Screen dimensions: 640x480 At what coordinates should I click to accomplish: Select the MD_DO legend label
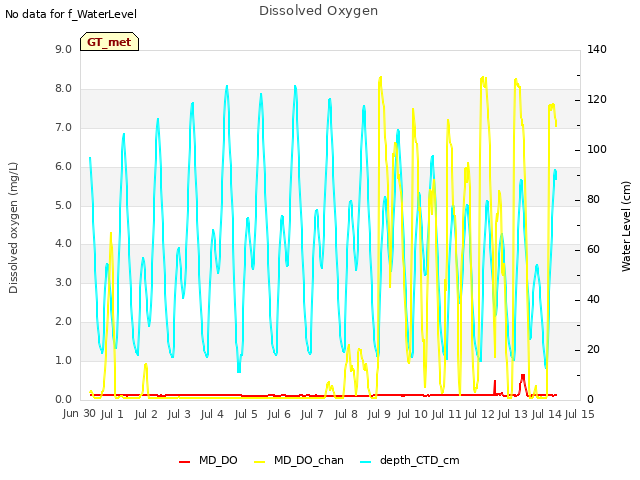(x=218, y=460)
